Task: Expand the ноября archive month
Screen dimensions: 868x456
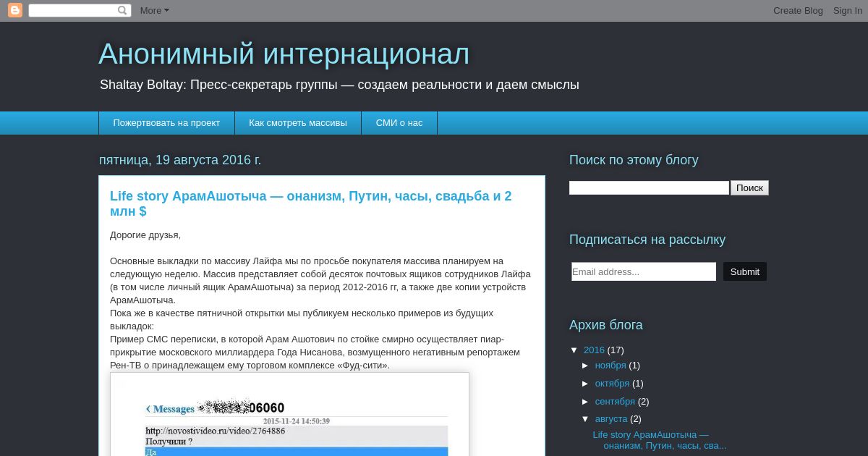Action: (586, 366)
